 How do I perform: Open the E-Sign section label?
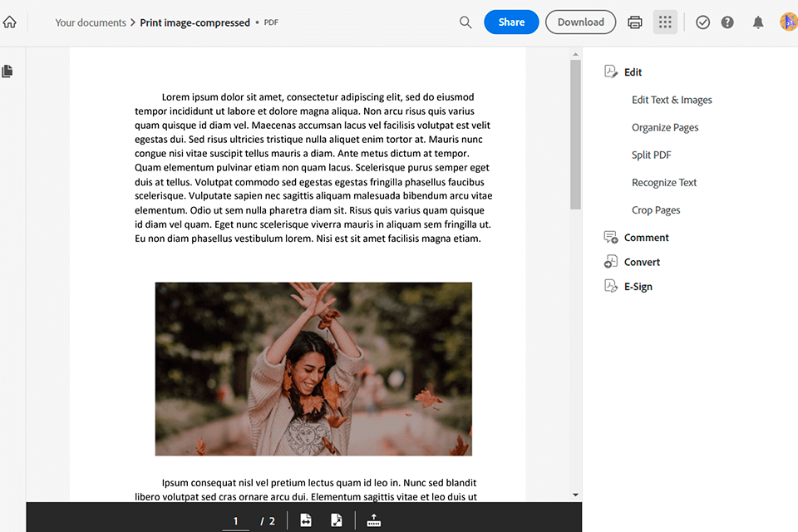tap(638, 286)
